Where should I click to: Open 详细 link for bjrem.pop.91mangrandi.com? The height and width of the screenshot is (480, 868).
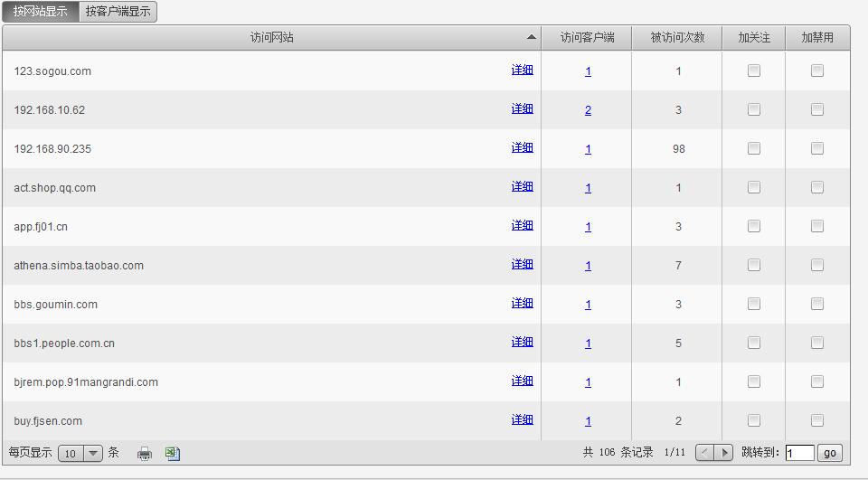(522, 381)
